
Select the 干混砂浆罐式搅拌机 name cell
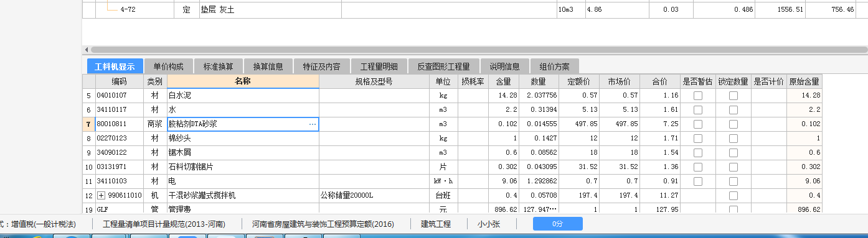(243, 196)
